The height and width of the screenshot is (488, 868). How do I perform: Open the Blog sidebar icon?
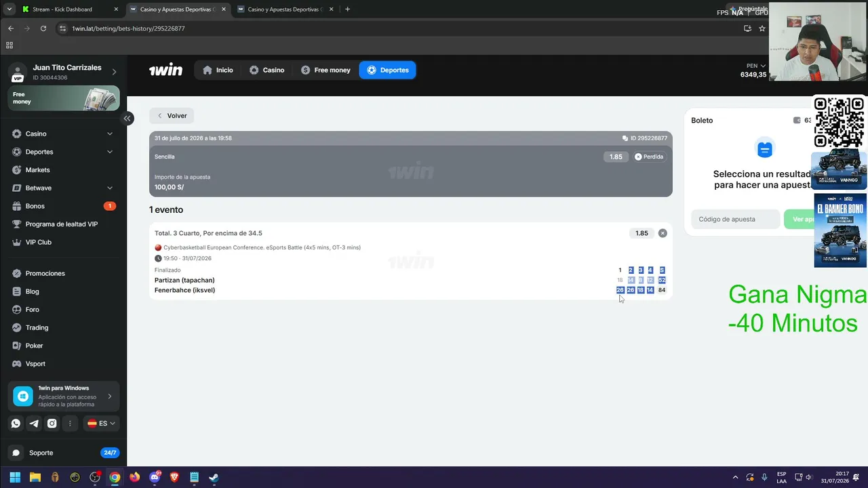17,291
